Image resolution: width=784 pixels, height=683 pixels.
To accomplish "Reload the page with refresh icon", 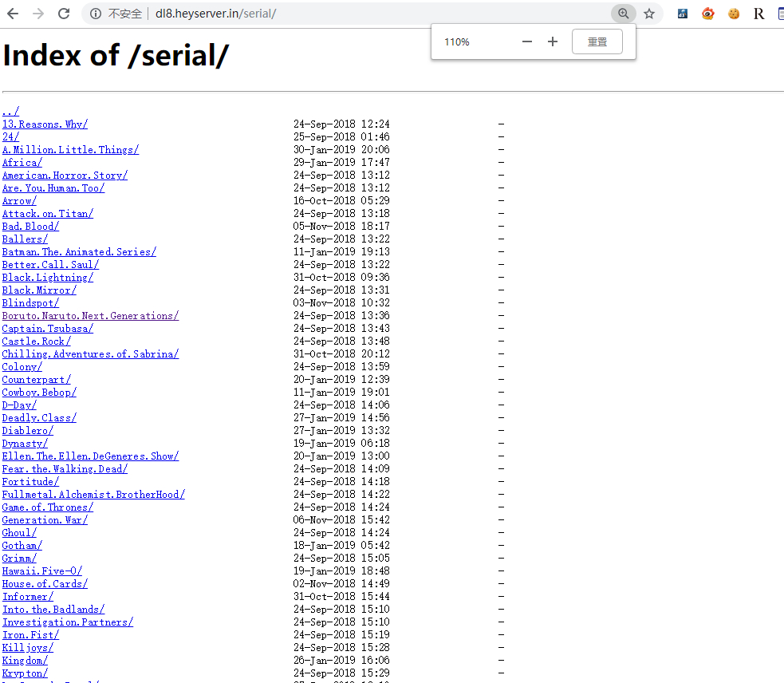I will [x=65, y=14].
